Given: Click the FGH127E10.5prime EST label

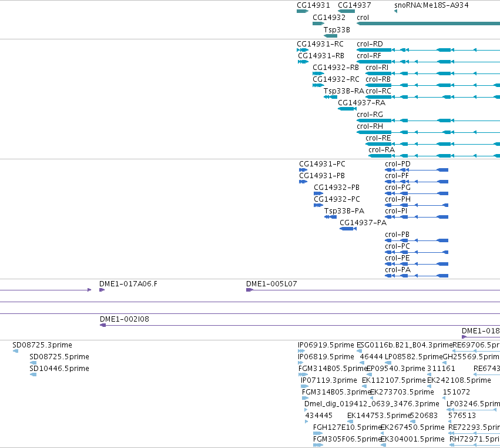Looking at the screenshot, I should click(347, 427).
